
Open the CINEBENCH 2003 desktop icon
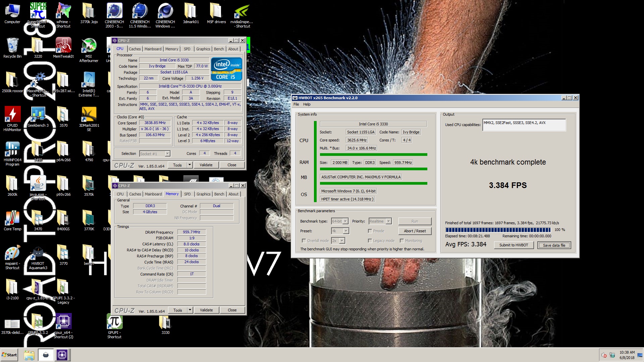click(x=114, y=15)
